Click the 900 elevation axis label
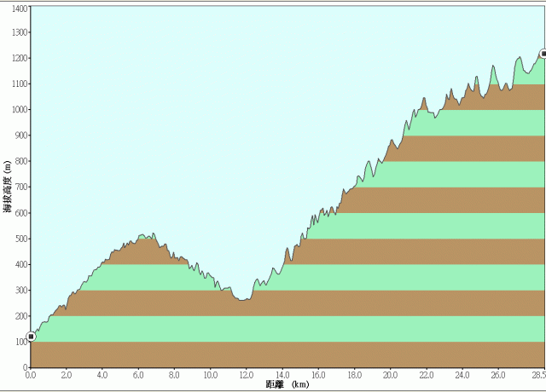546x392 pixels. [x=21, y=135]
